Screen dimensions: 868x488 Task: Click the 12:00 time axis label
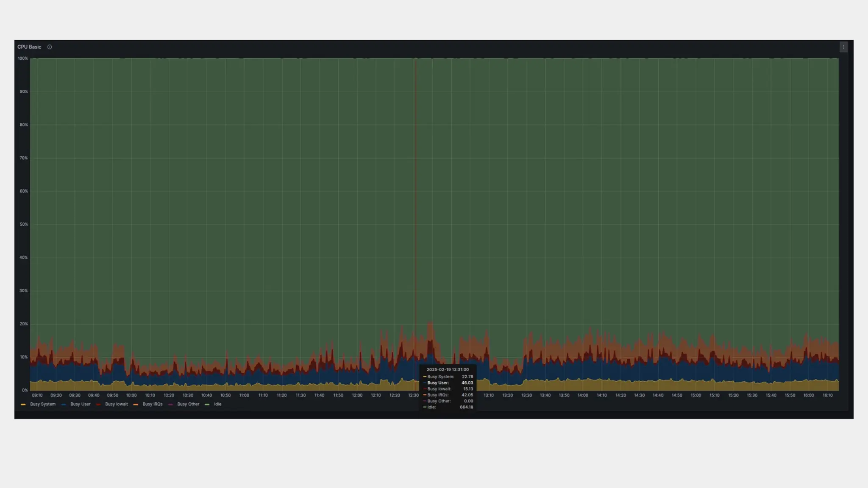click(x=357, y=395)
